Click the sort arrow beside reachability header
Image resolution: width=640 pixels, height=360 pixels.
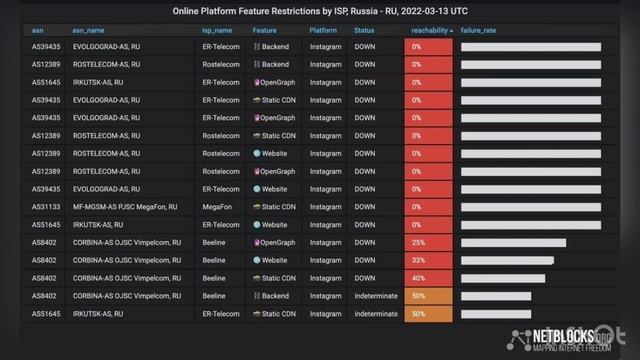point(451,31)
